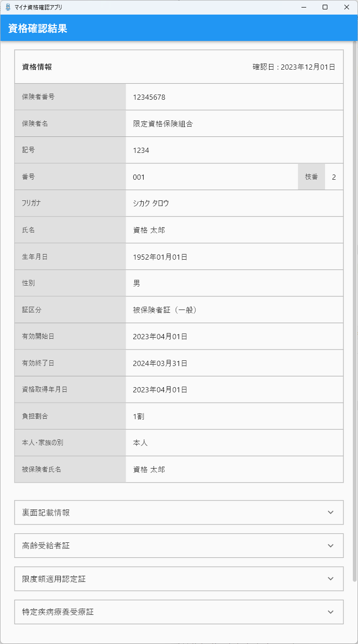Click the chevron icon beside 高齢受給者証
The height and width of the screenshot is (644, 358).
tap(331, 546)
